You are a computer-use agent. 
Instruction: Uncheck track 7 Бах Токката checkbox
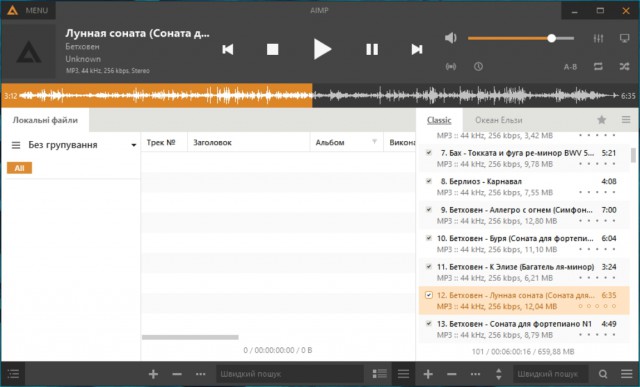[429, 153]
